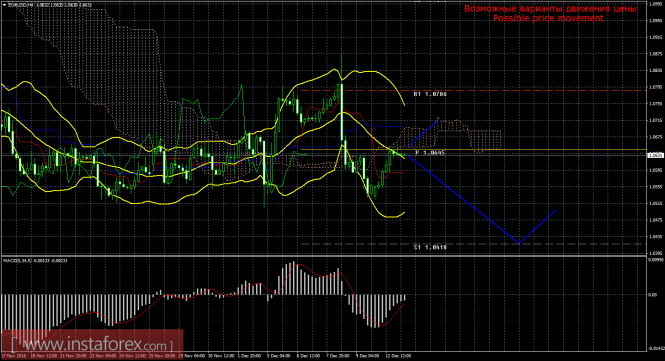Click the blue forecast line bottom vertex
The image size is (665, 361).
(x=519, y=243)
